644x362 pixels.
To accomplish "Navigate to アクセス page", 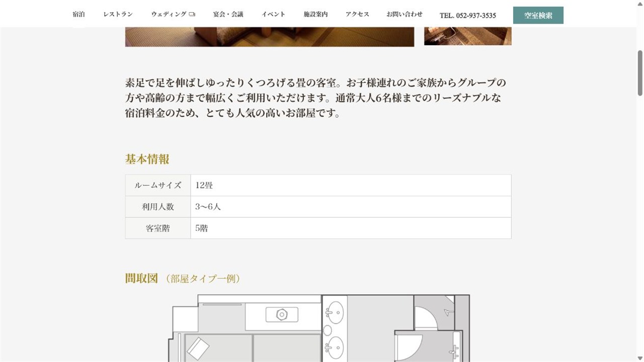I will pyautogui.click(x=357, y=15).
